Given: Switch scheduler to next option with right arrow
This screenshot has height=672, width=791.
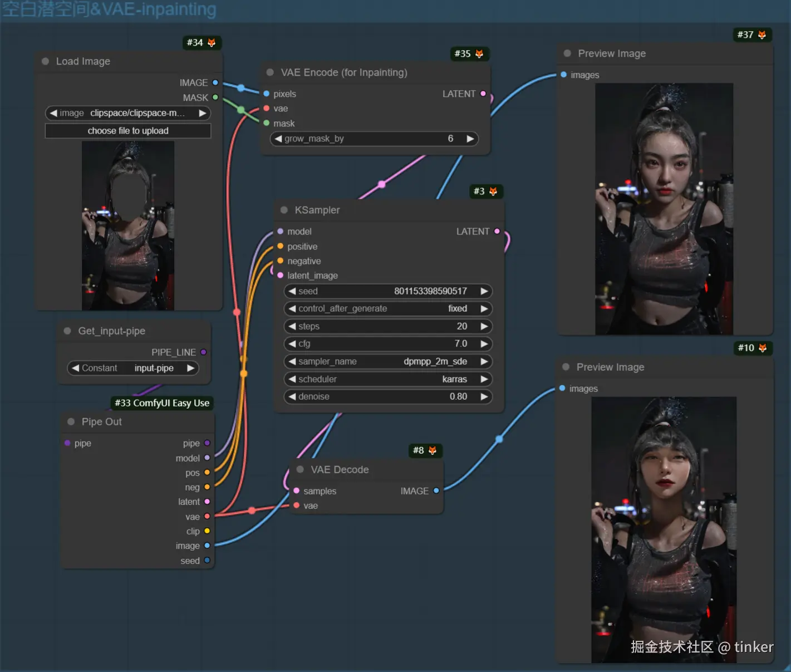Looking at the screenshot, I should 484,379.
